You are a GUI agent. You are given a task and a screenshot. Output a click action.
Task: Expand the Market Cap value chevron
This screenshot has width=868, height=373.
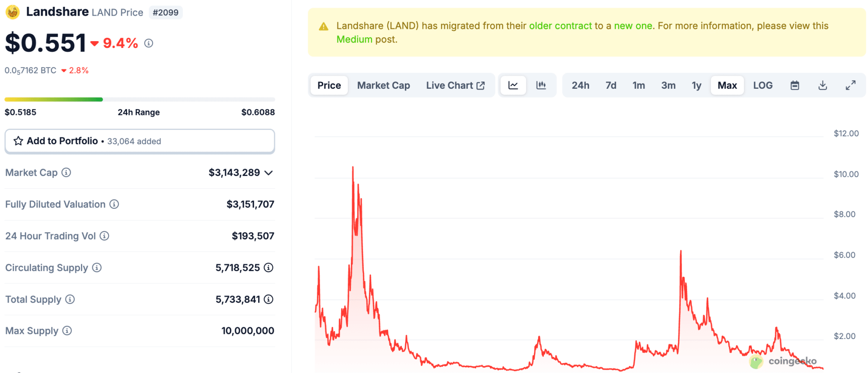(x=268, y=173)
